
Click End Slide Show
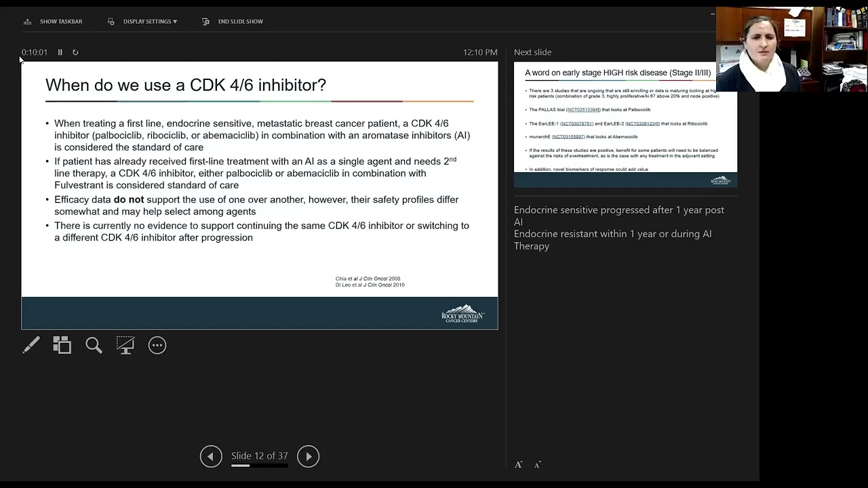point(233,22)
